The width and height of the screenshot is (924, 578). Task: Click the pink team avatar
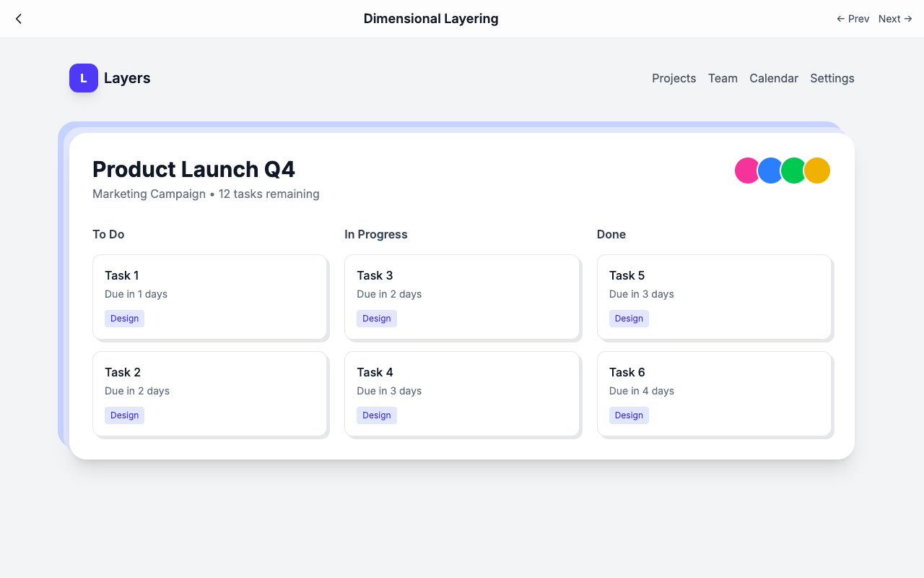(746, 171)
